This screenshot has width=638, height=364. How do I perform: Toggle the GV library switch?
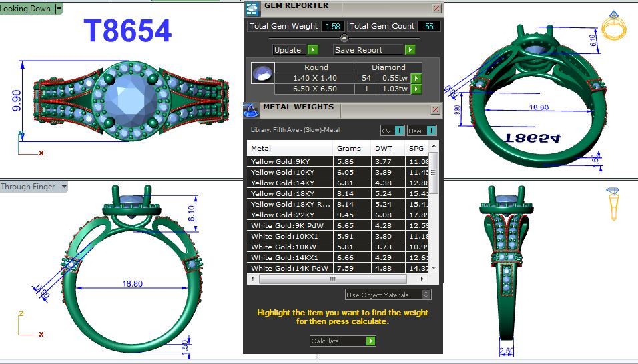coord(399,131)
